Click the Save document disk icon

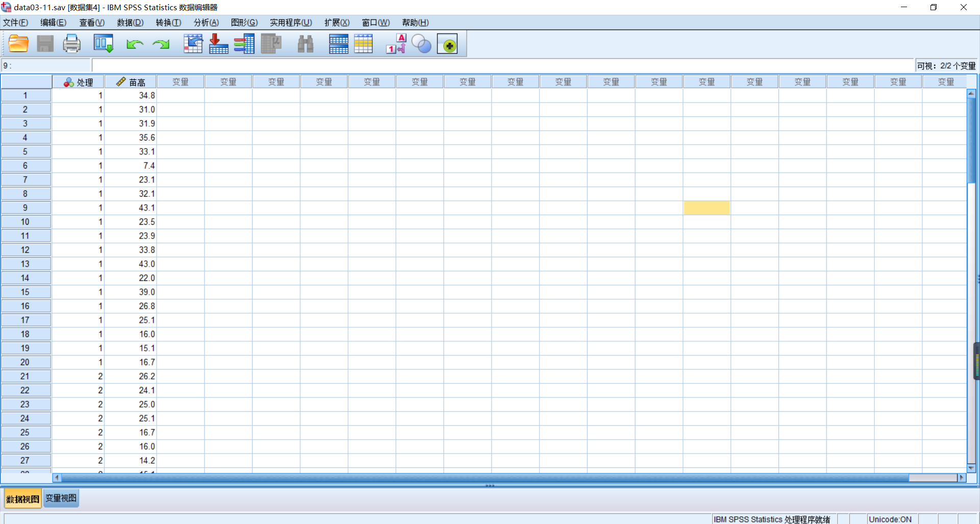(x=45, y=44)
